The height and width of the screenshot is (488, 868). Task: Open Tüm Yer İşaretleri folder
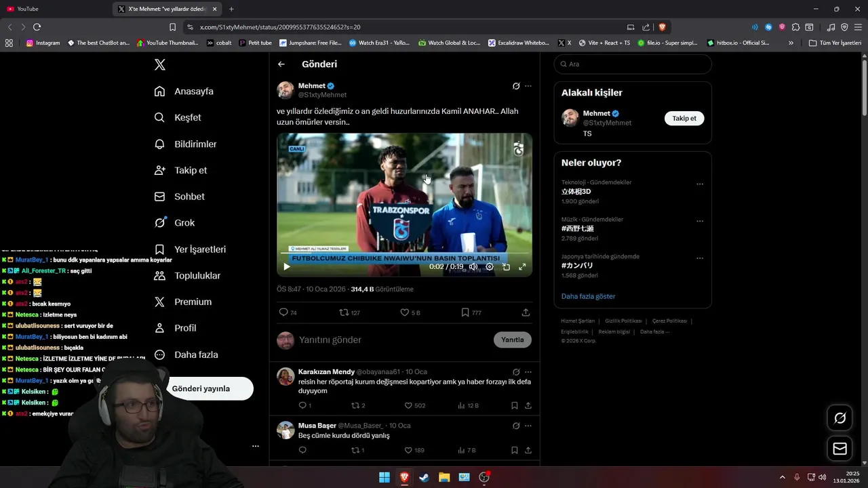click(835, 43)
